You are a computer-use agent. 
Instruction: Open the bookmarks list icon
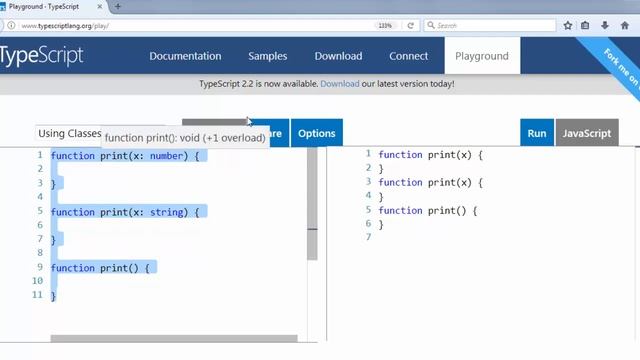pos(585,26)
